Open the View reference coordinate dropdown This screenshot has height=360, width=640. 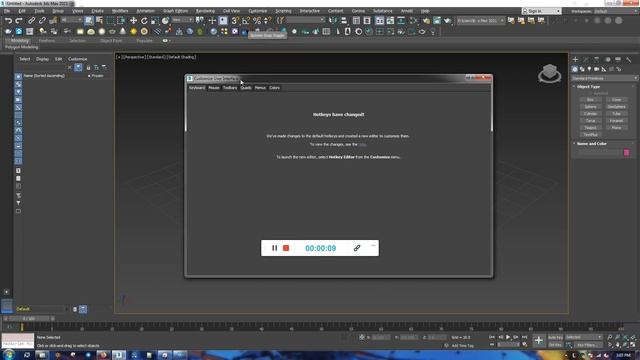pos(182,20)
